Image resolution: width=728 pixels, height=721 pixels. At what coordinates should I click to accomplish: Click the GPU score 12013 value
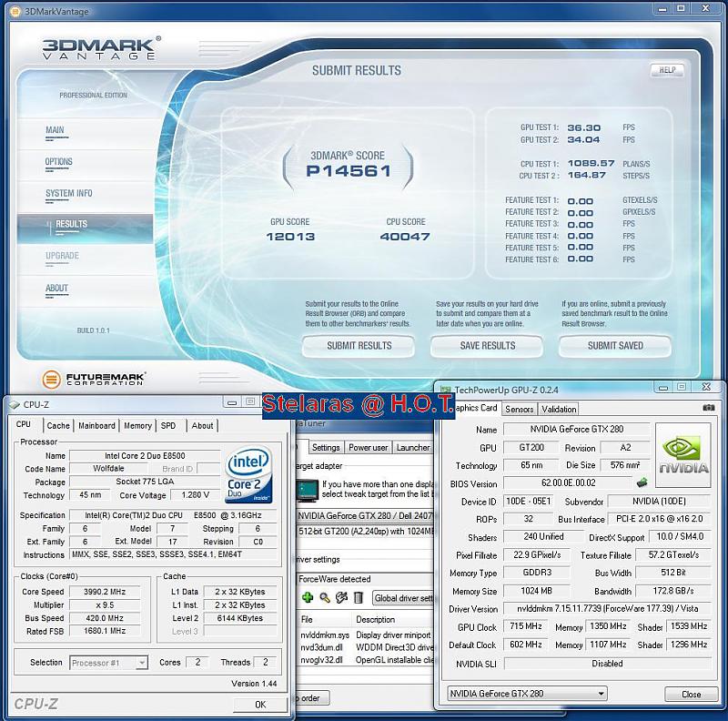coord(290,237)
